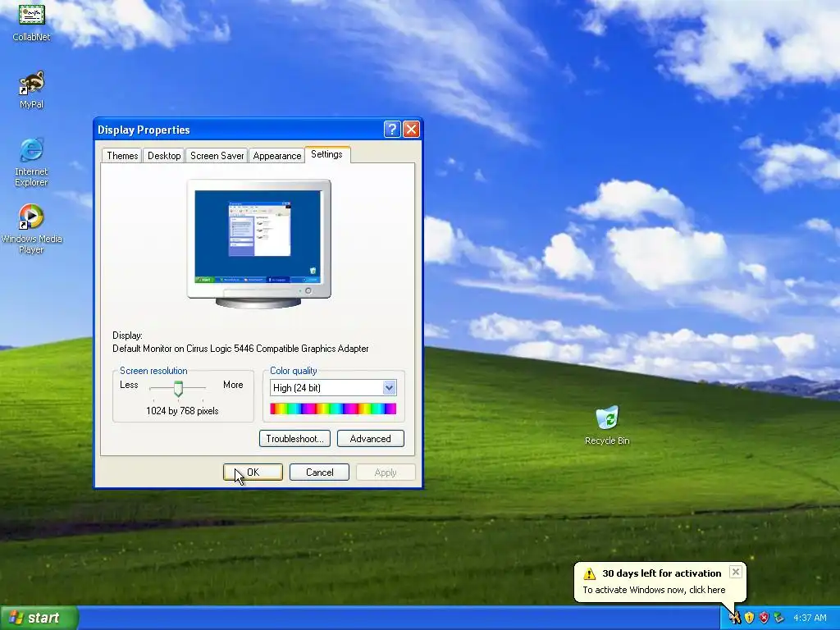Click the warning icon in activation balloon
840x630 pixels.
click(589, 573)
